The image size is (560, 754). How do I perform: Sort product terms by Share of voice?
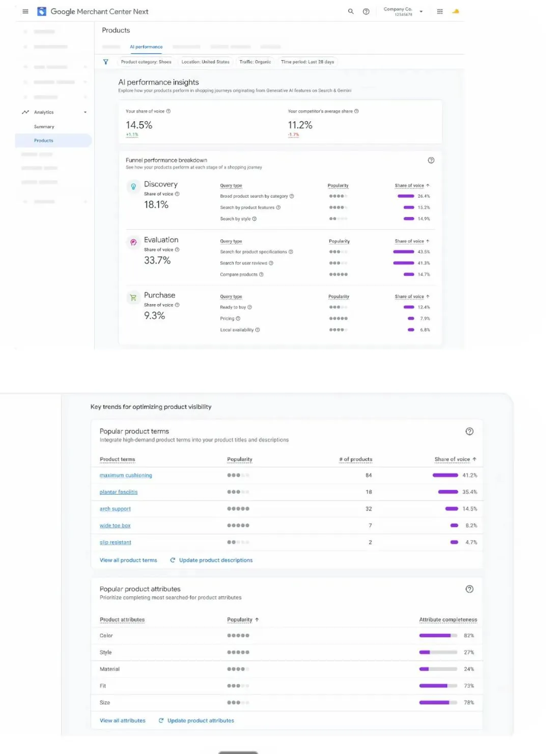pyautogui.click(x=455, y=459)
